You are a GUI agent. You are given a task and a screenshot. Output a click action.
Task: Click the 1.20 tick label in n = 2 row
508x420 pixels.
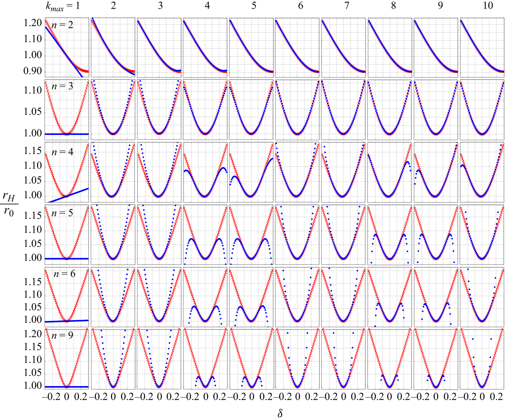point(33,23)
